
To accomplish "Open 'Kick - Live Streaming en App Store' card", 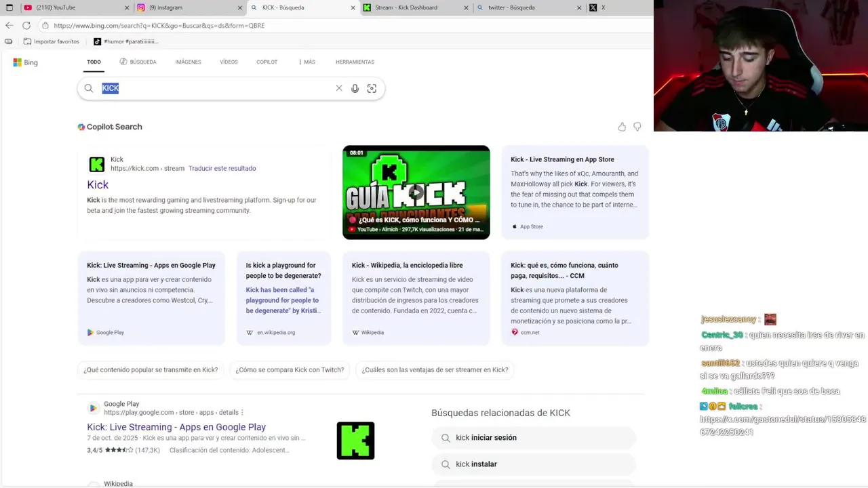I will click(575, 192).
